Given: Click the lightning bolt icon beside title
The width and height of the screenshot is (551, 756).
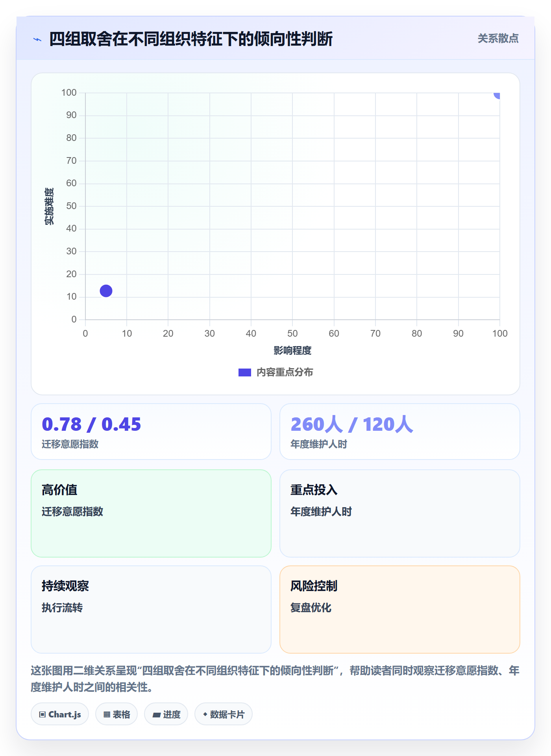Looking at the screenshot, I should point(37,39).
